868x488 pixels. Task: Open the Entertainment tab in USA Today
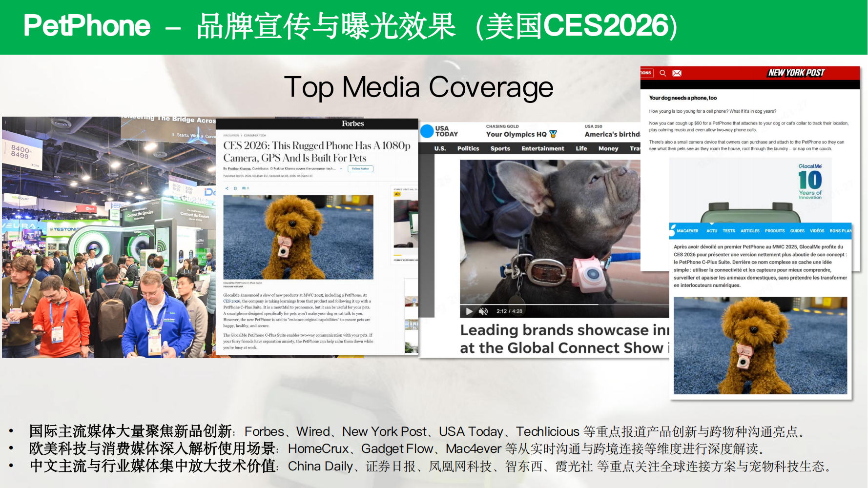tap(543, 148)
